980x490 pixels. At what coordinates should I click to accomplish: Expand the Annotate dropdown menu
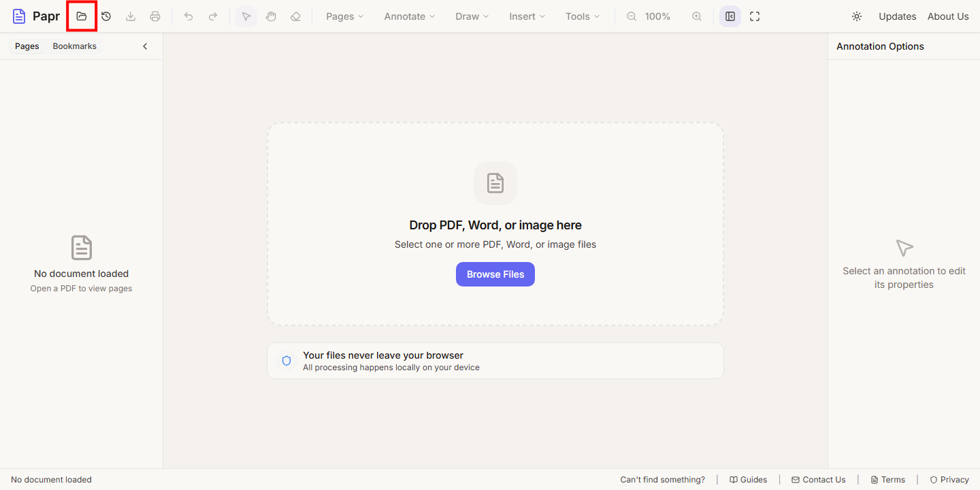410,16
